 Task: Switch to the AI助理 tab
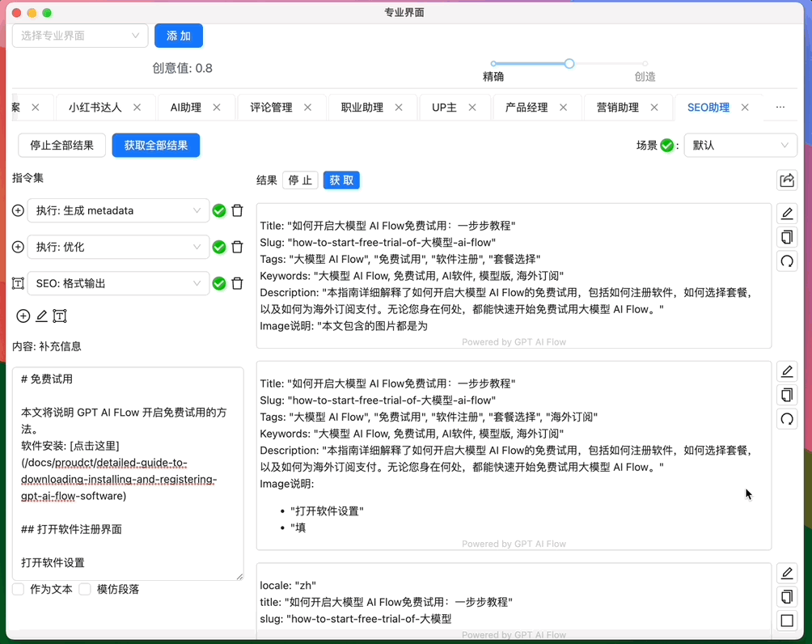click(186, 108)
